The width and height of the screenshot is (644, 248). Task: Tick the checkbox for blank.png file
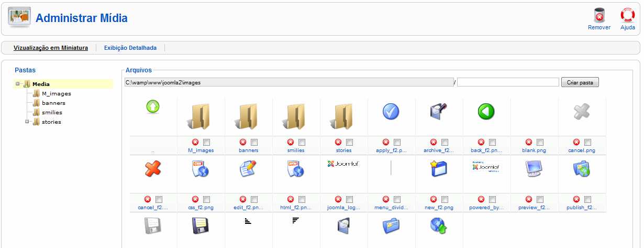click(540, 143)
